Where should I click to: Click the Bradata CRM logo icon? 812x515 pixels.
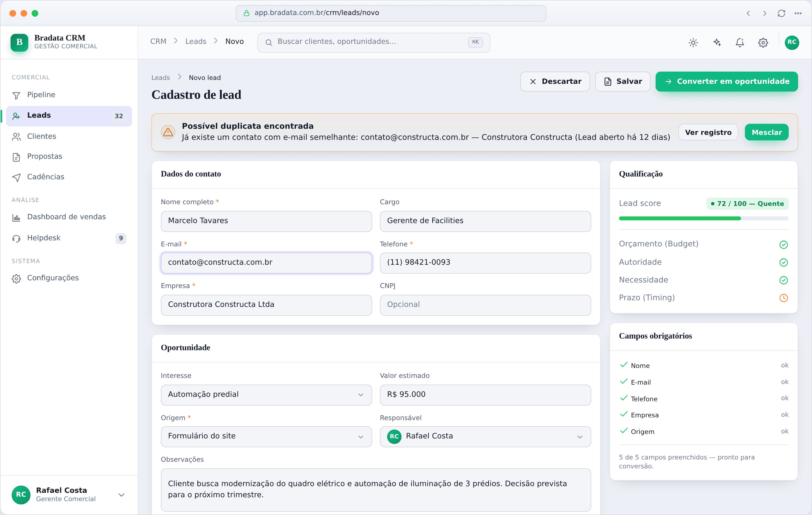[x=19, y=42]
